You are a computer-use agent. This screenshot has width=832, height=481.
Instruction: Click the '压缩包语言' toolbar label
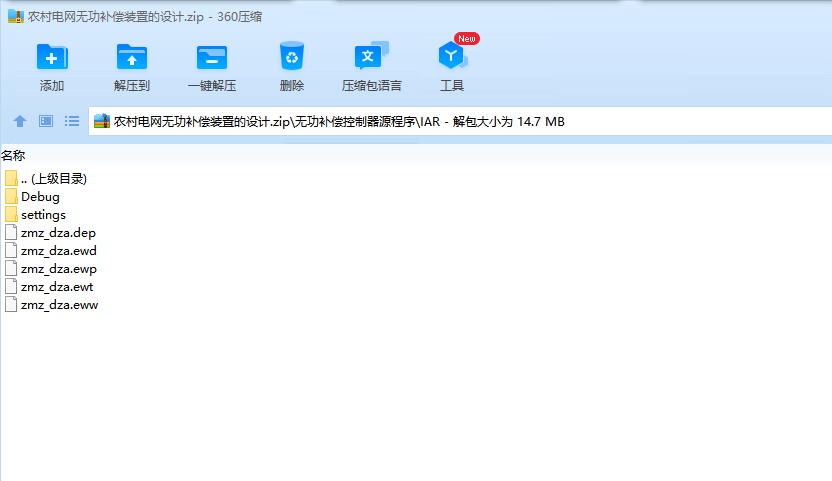(x=371, y=85)
